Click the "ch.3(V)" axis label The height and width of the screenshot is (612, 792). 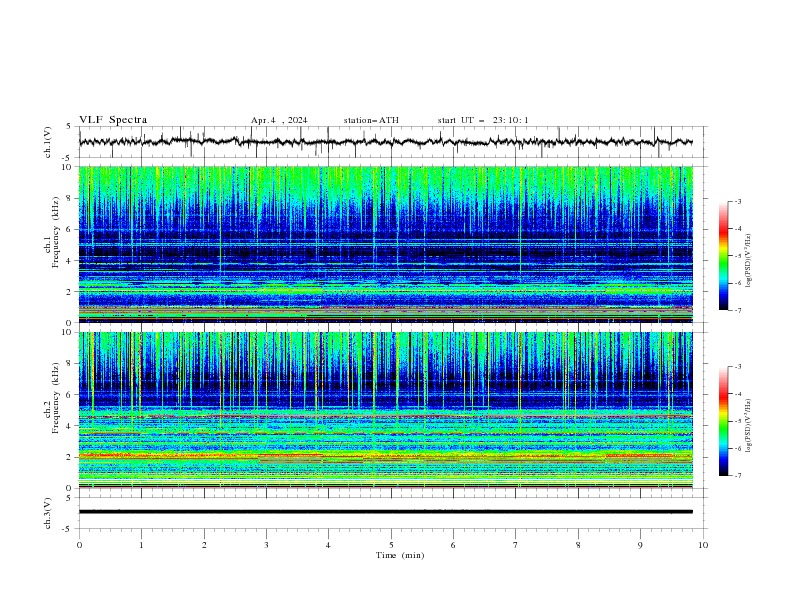[x=48, y=513]
